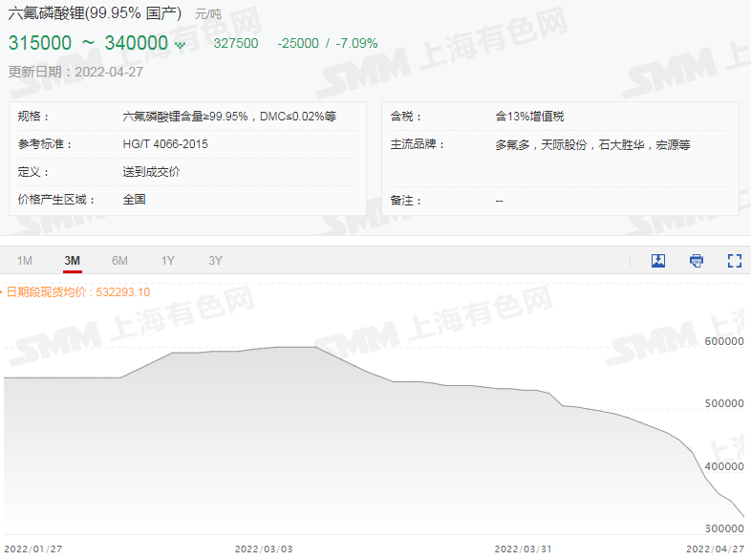Screen dimensions: 751x560
Task: Click the brands text 多氟多，天际股份
Action: (x=541, y=144)
